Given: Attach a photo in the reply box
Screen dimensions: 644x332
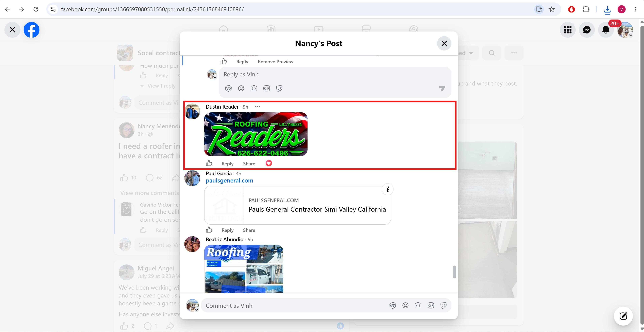Looking at the screenshot, I should 254,88.
